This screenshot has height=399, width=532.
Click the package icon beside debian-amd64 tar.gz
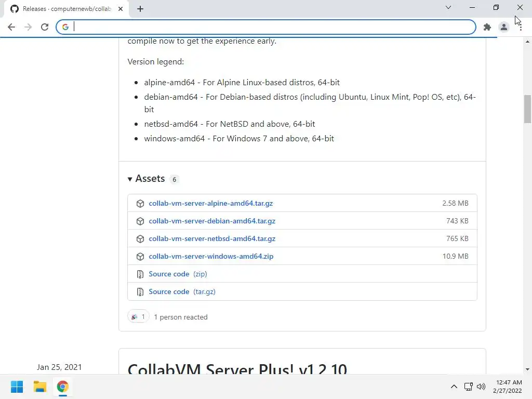(140, 221)
